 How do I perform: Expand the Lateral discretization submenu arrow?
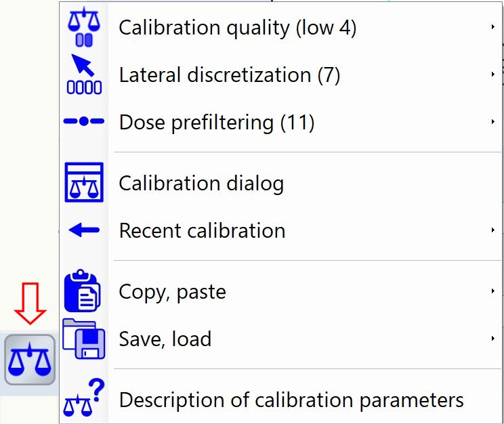click(492, 75)
